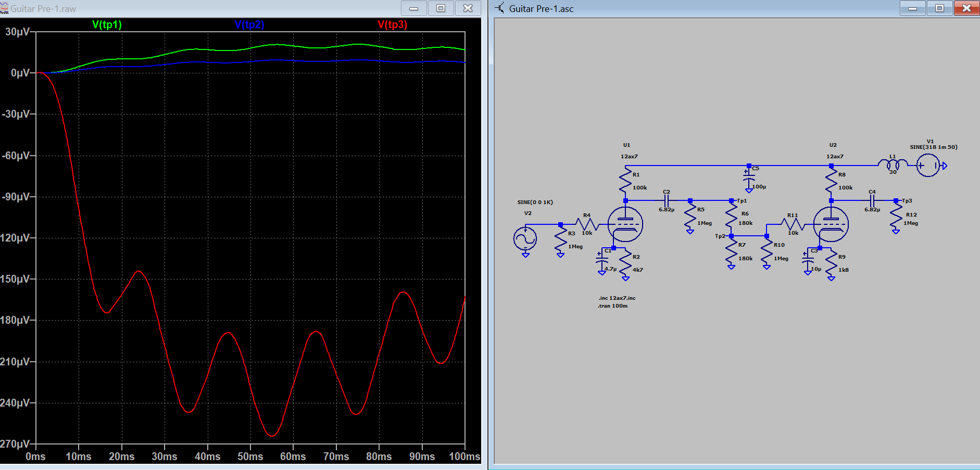Viewport: 980px width, 470px height.
Task: Click the V(tp3) red trace label
Action: [x=393, y=24]
